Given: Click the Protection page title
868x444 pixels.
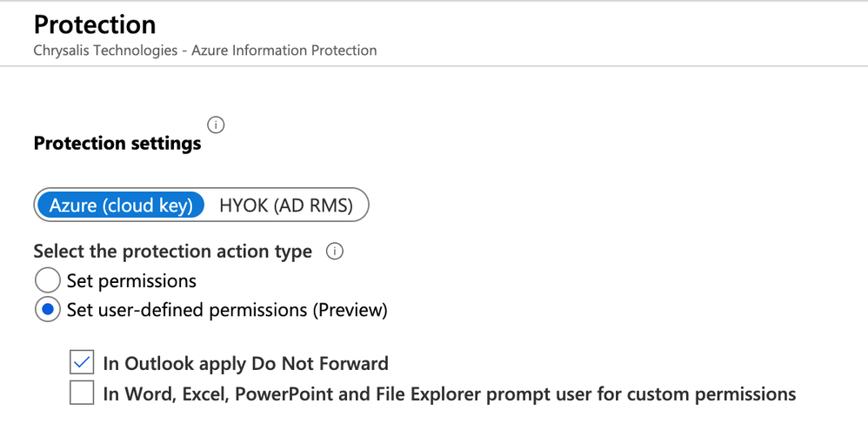Looking at the screenshot, I should click(95, 24).
